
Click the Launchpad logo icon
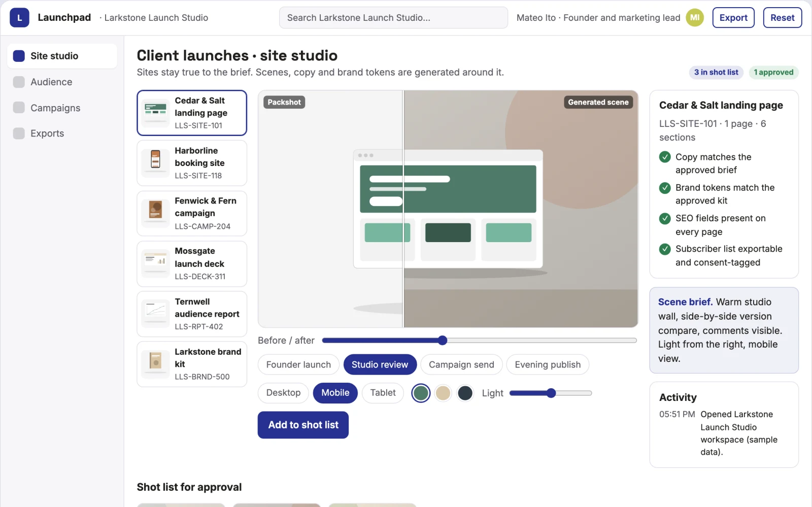pyautogui.click(x=19, y=18)
